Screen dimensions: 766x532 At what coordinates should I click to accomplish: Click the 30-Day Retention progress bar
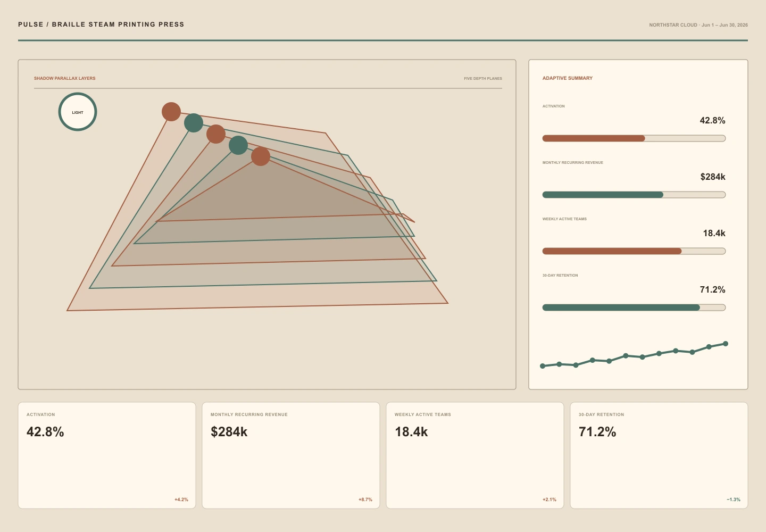pyautogui.click(x=634, y=307)
